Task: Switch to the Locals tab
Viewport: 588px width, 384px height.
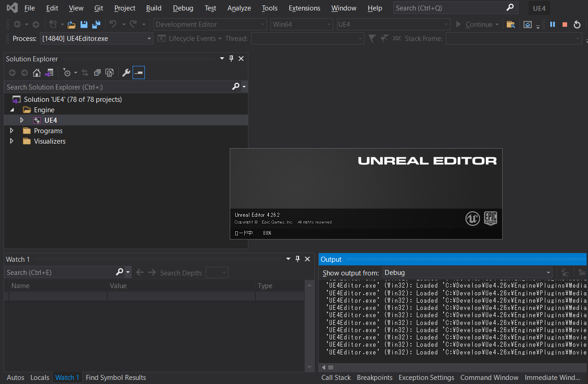Action: (x=40, y=378)
